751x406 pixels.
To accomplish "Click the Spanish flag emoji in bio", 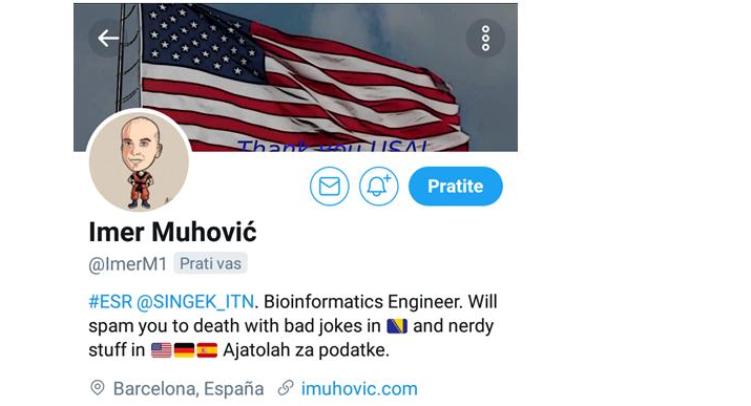I will pyautogui.click(x=207, y=350).
